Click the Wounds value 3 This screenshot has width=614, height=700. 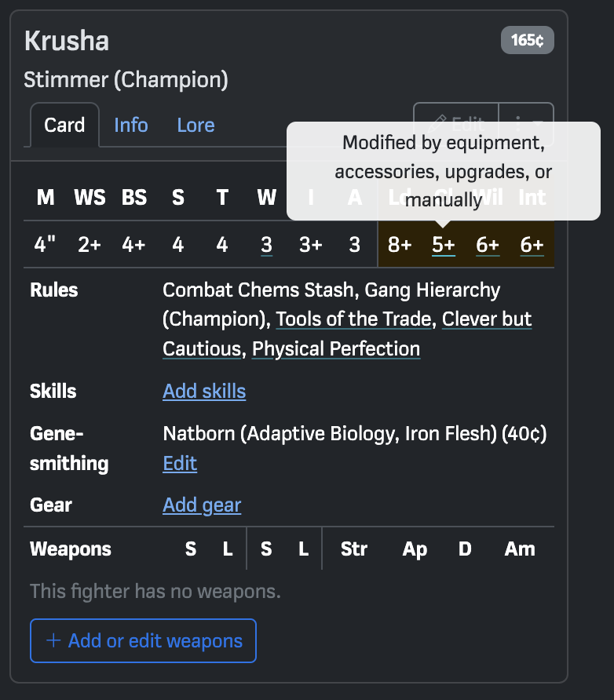click(x=267, y=245)
